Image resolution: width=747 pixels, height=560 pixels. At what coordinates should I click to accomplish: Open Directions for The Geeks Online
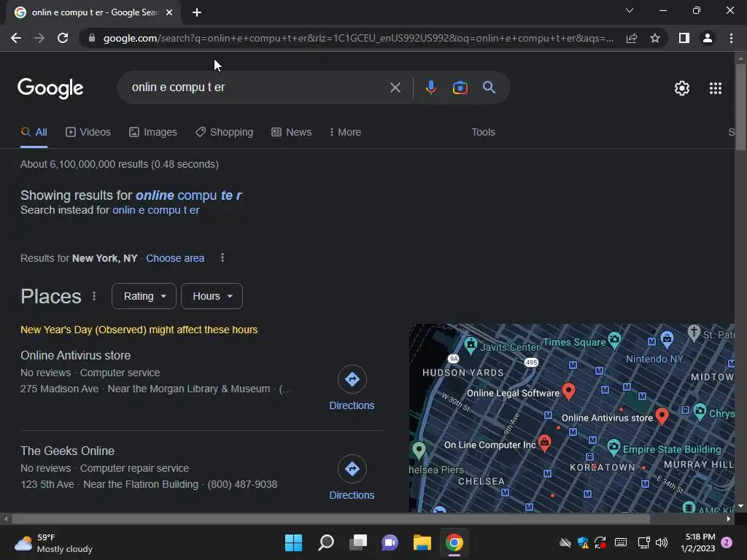point(352,478)
